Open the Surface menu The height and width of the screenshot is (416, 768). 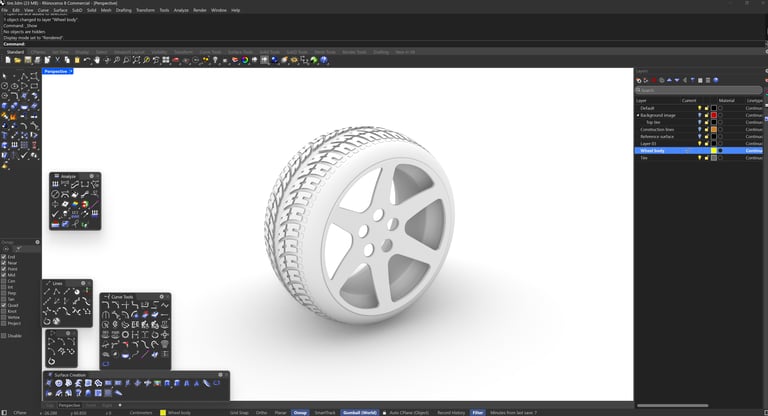pos(60,10)
